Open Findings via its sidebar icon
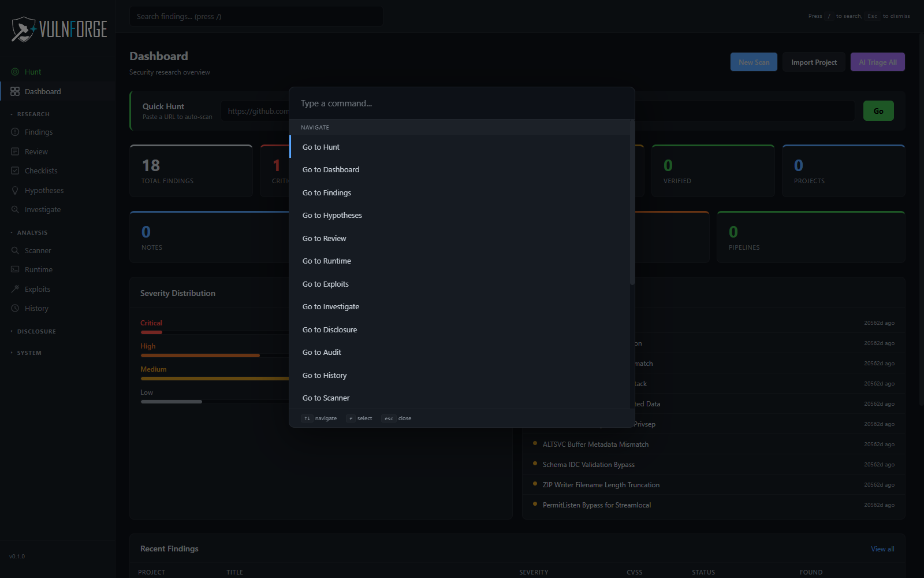Viewport: 924px width, 578px height. pyautogui.click(x=16, y=132)
